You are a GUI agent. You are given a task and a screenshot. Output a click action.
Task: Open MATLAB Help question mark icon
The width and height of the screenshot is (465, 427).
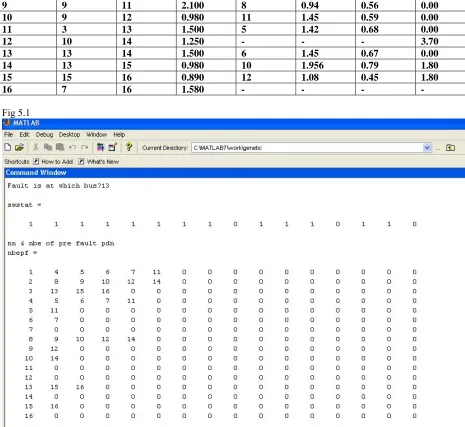[129, 147]
